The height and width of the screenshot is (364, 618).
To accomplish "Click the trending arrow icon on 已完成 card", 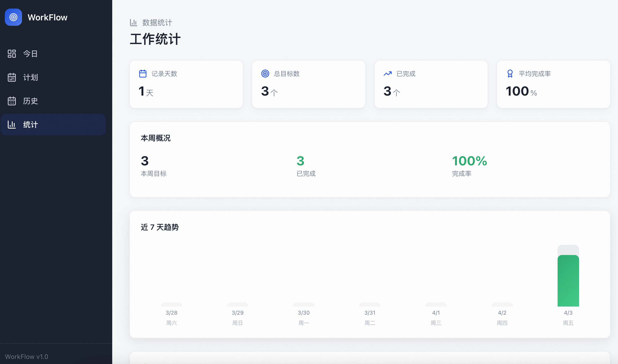I will [x=388, y=74].
